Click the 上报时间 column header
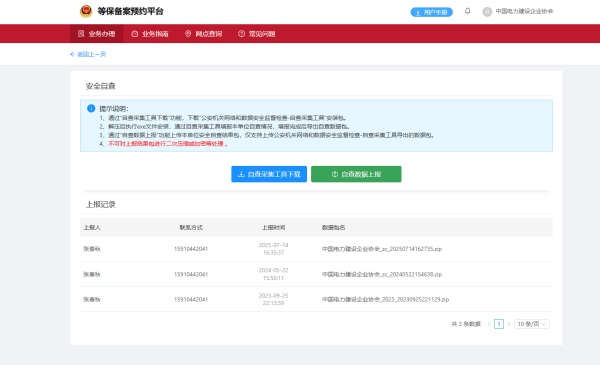This screenshot has height=365, width=600. tap(273, 227)
